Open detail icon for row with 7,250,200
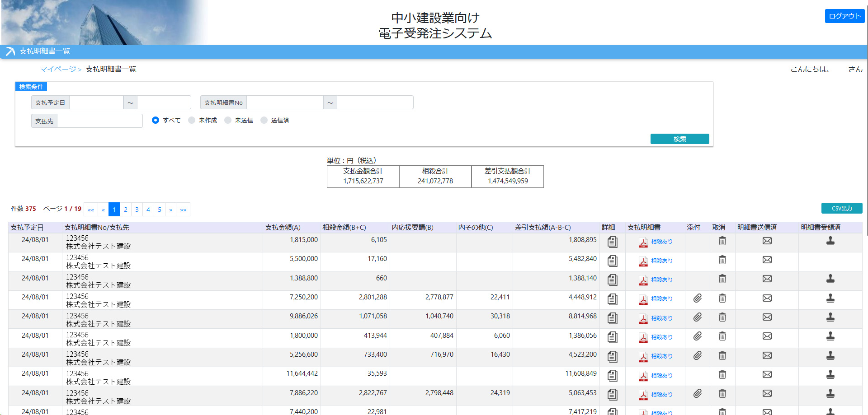 pyautogui.click(x=612, y=299)
